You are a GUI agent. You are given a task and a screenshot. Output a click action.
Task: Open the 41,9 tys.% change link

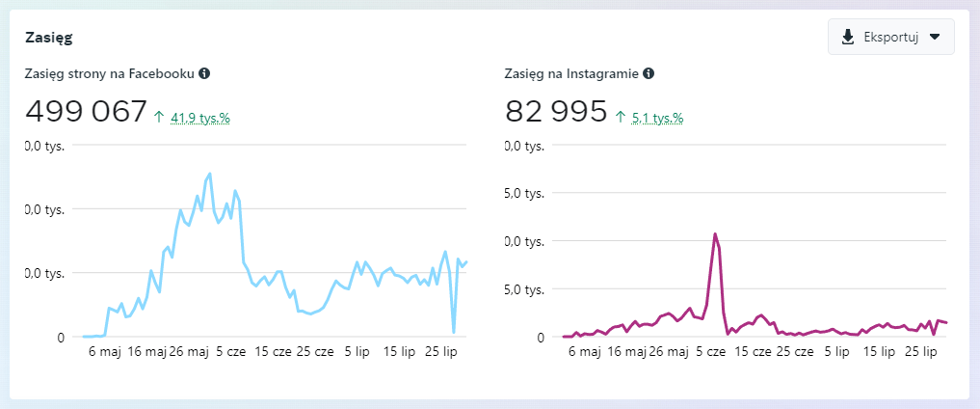pos(200,118)
